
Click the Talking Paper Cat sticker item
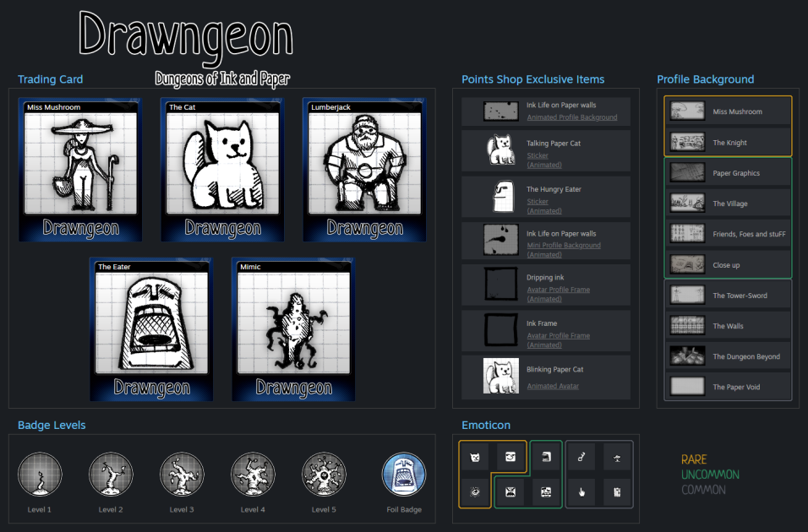click(x=546, y=150)
